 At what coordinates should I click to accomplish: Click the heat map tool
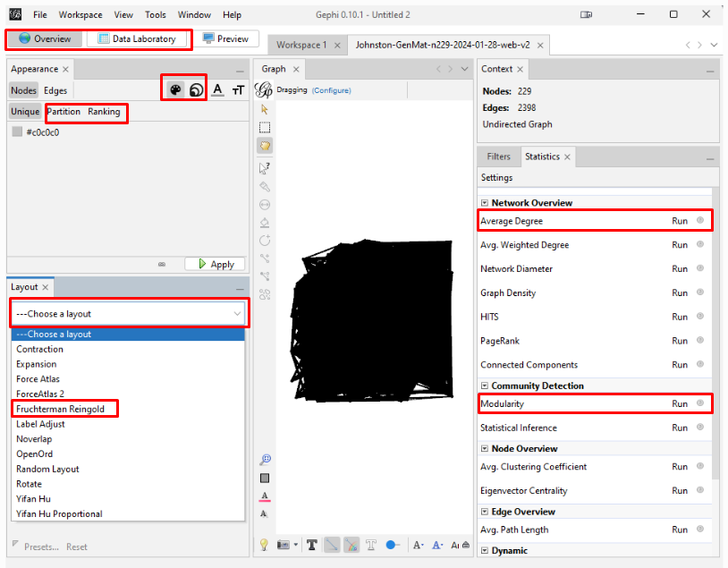[265, 294]
